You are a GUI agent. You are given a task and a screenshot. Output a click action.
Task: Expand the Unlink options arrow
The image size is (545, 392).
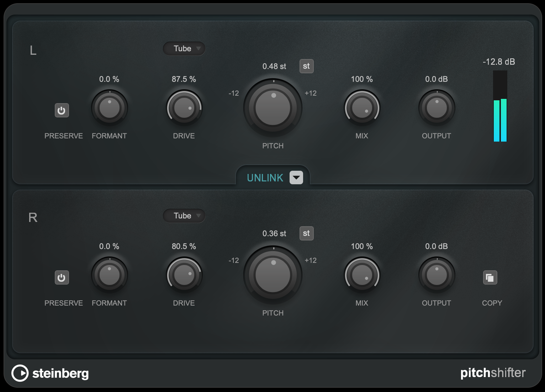296,178
